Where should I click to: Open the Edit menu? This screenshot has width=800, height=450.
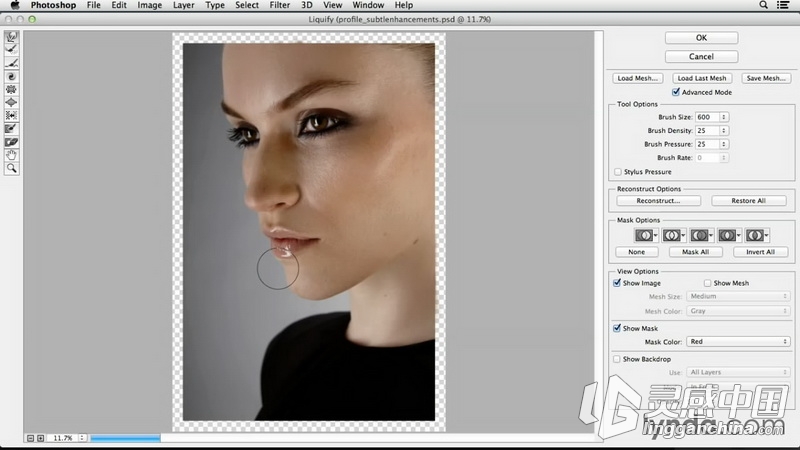pyautogui.click(x=119, y=5)
